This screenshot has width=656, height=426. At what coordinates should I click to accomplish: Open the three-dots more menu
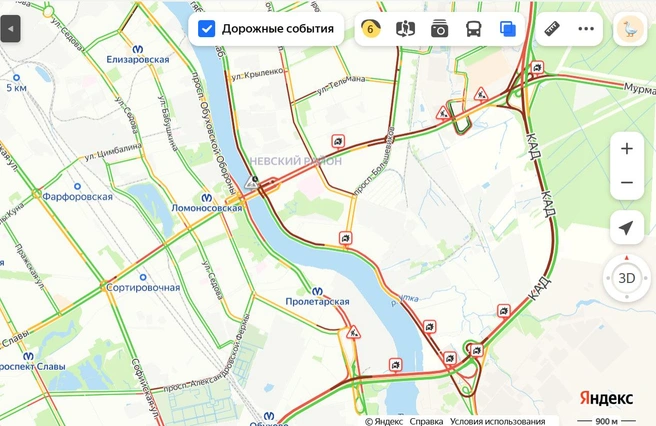click(586, 28)
